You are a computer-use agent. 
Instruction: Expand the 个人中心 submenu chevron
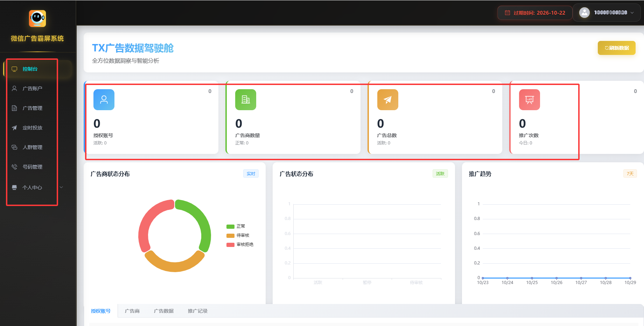point(61,187)
